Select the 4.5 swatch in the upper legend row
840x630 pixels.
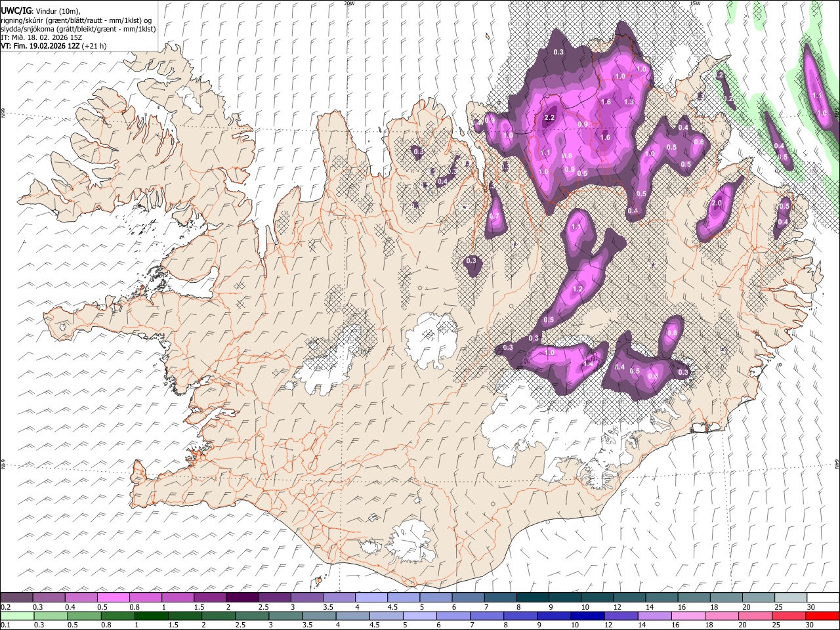coord(403,597)
